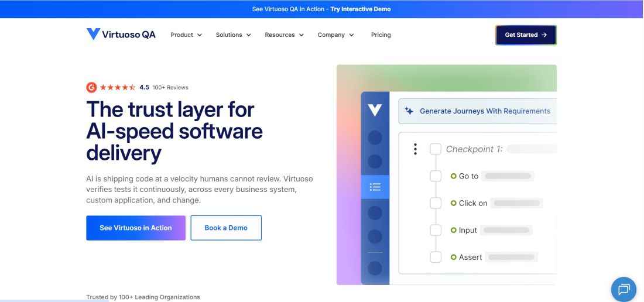The image size is (644, 302).
Task: Open the Solutions menu label
Action: (x=229, y=35)
